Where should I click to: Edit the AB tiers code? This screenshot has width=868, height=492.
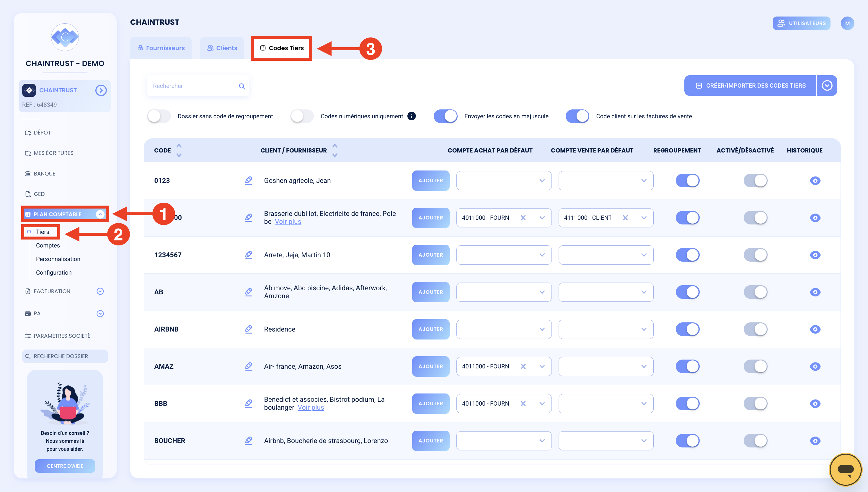click(249, 292)
